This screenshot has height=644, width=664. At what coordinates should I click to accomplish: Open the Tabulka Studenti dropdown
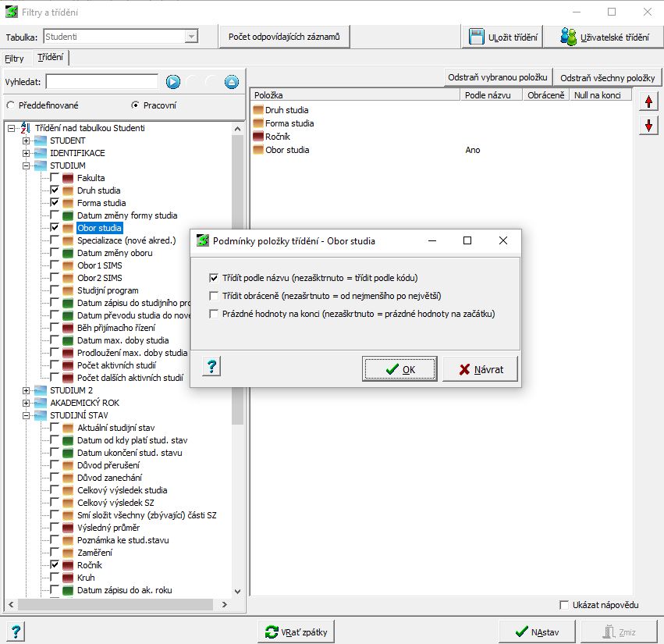[x=190, y=37]
